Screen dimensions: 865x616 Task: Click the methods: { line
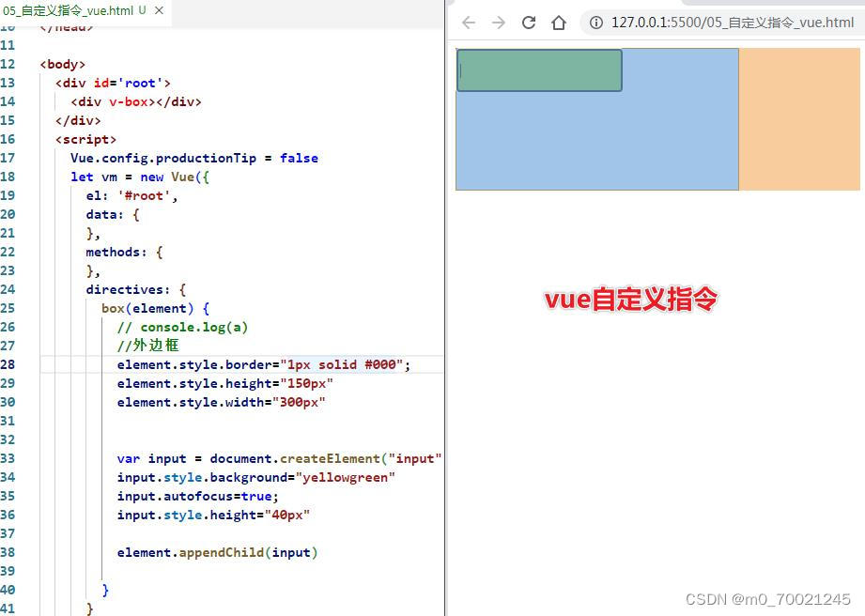coord(124,252)
